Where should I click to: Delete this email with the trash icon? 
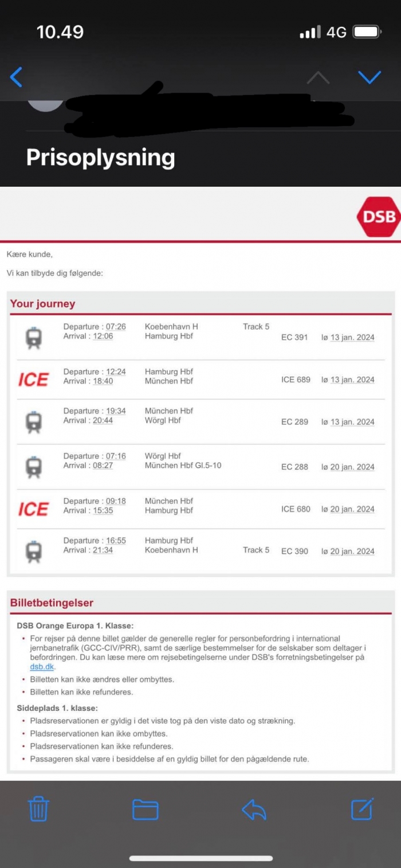tap(38, 809)
